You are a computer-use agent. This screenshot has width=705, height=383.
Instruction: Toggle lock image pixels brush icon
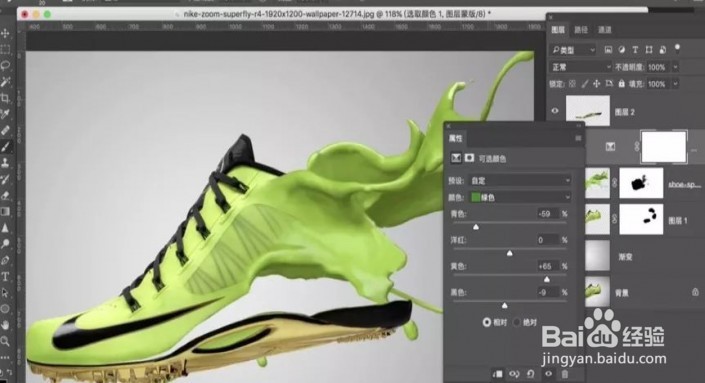click(585, 84)
